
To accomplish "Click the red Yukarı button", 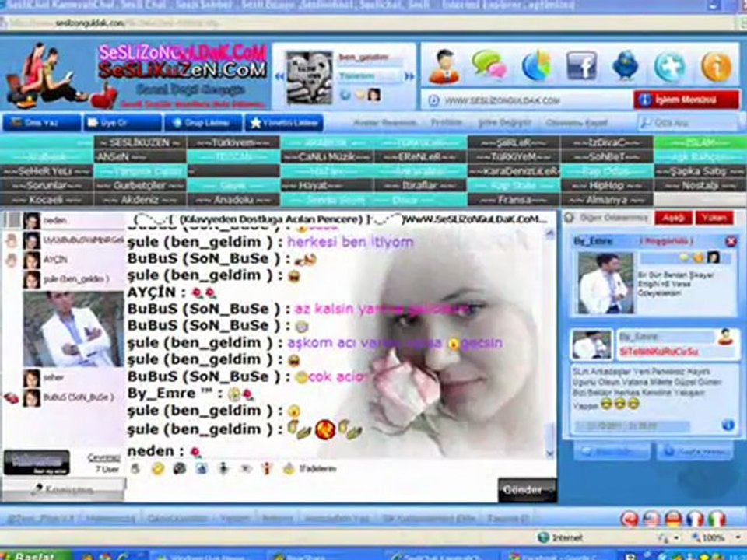I will click(x=714, y=218).
